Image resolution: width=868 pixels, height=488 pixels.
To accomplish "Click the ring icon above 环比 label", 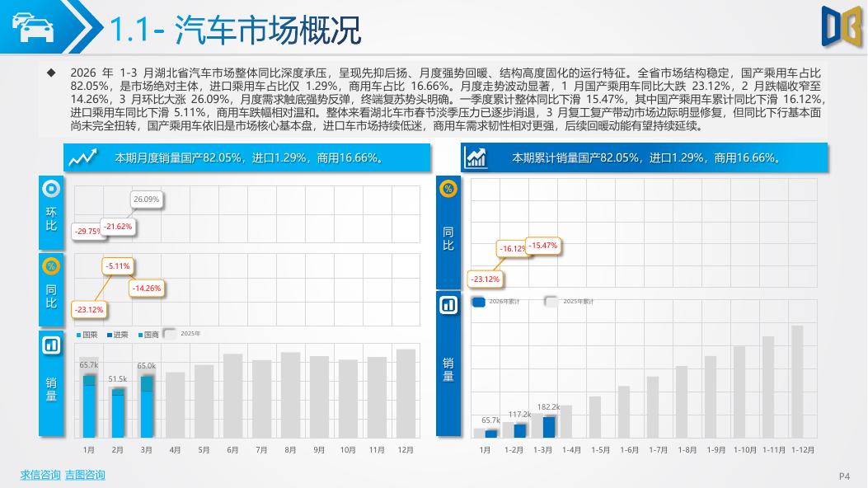I will [51, 189].
